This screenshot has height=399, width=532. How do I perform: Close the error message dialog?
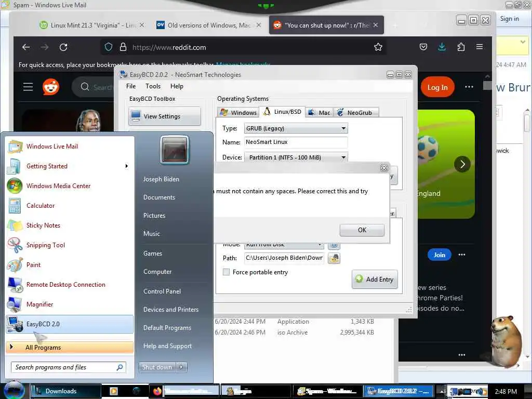pos(384,168)
